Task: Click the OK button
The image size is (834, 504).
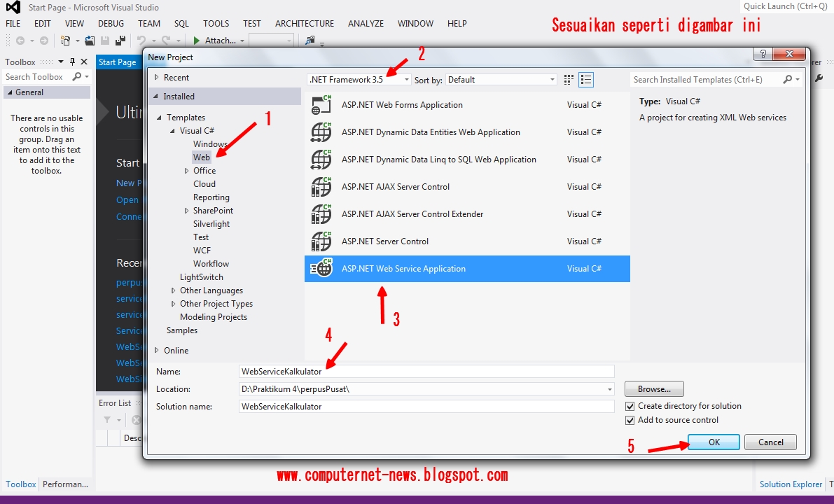Action: 714,442
